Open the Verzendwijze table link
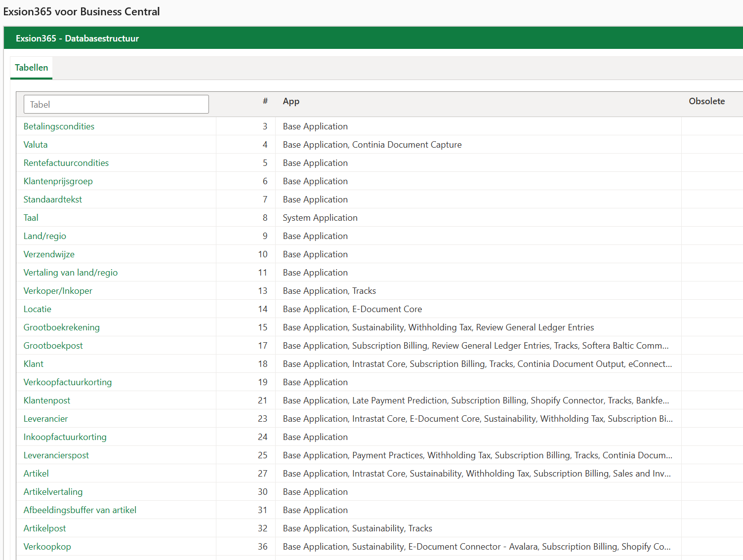743x560 pixels. (49, 254)
